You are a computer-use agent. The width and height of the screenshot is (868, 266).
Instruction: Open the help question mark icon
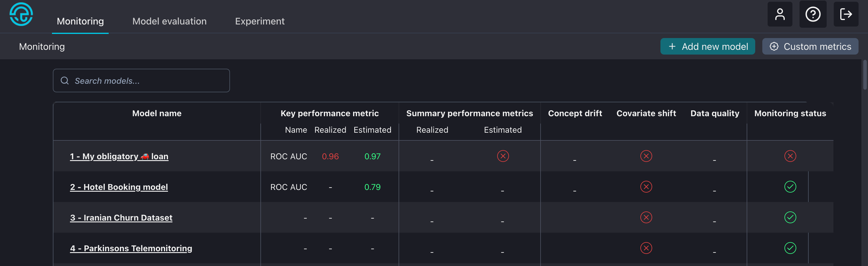pos(813,14)
